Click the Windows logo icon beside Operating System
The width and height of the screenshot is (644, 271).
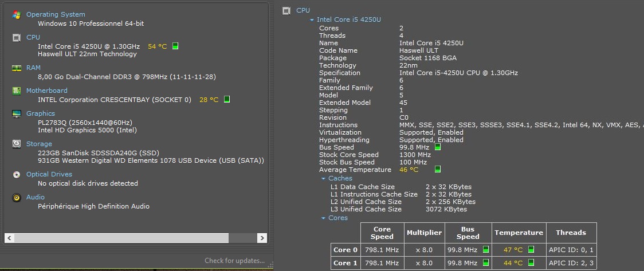(x=17, y=15)
